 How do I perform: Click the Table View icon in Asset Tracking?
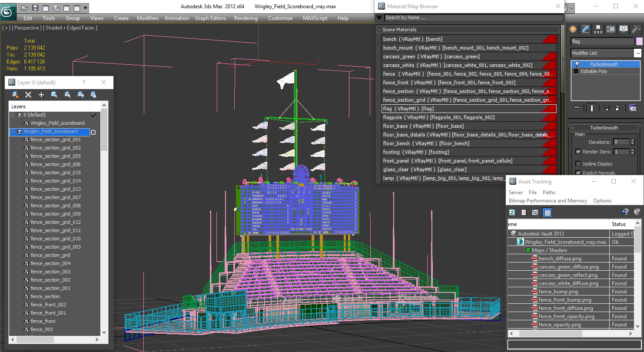pyautogui.click(x=547, y=213)
